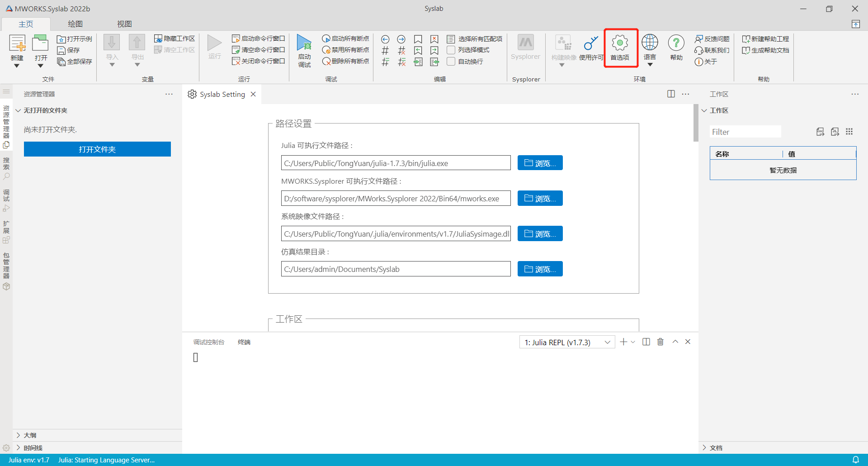
Task: Toggle 隐藏工作区 hide workspace
Action: (175, 38)
